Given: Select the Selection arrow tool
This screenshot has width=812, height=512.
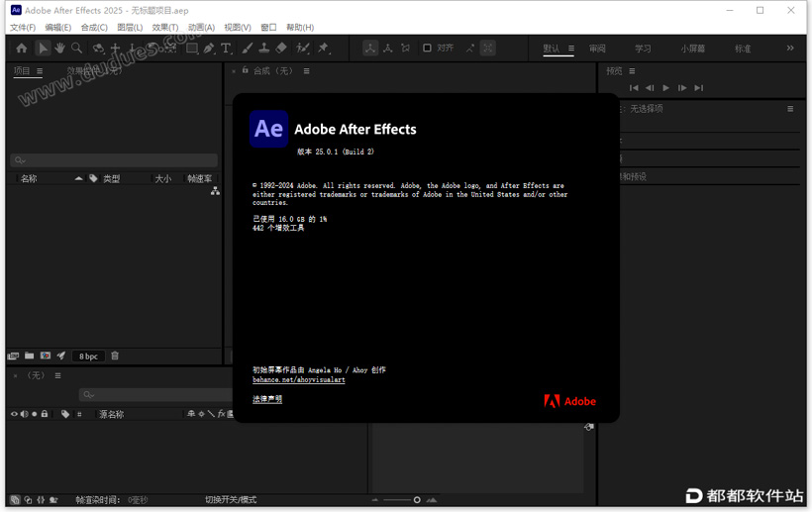Looking at the screenshot, I should click(x=43, y=49).
